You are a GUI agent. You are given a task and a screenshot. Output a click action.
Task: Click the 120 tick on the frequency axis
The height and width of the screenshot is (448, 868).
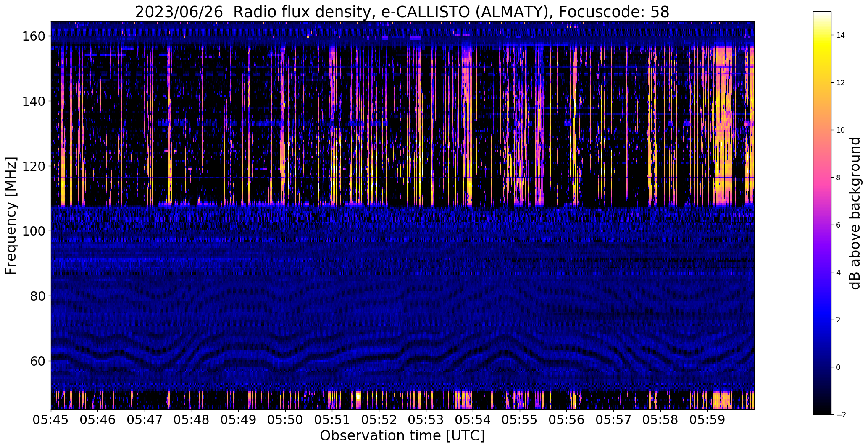tap(34, 166)
